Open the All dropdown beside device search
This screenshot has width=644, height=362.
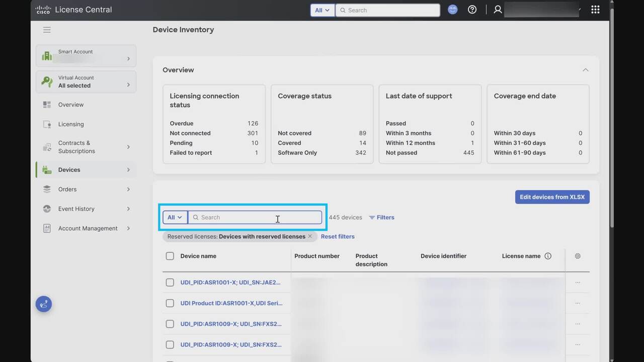(175, 217)
